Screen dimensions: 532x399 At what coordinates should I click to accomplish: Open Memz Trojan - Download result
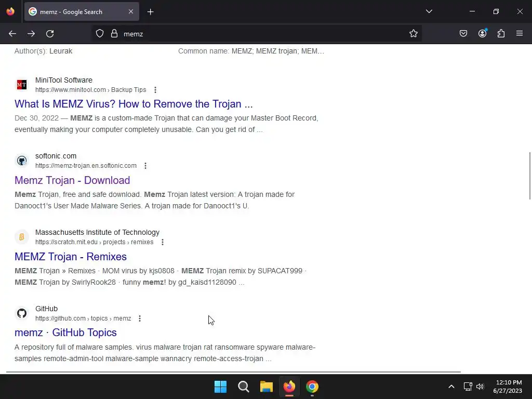tap(72, 180)
